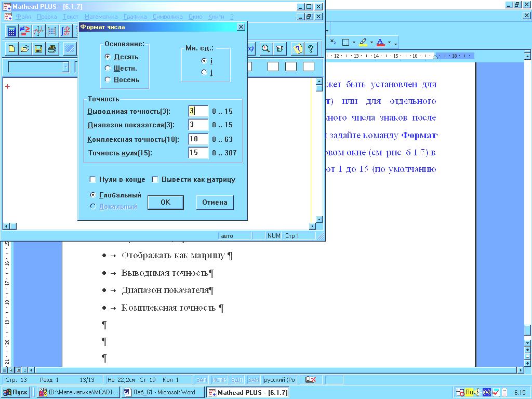Click the Word vertical scrollbar down arrow
Screen dimensions: 532x399
(528, 343)
